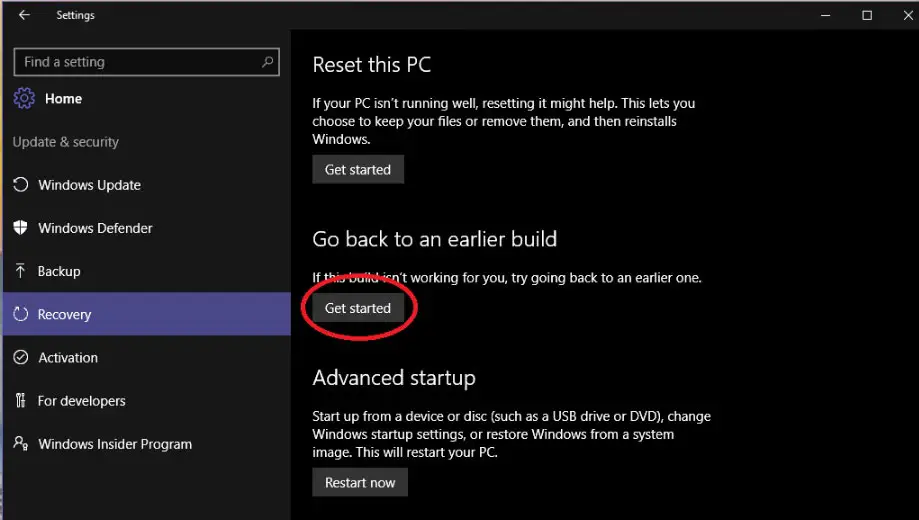Click the Find a setting search box
The width and height of the screenshot is (919, 520).
point(135,62)
